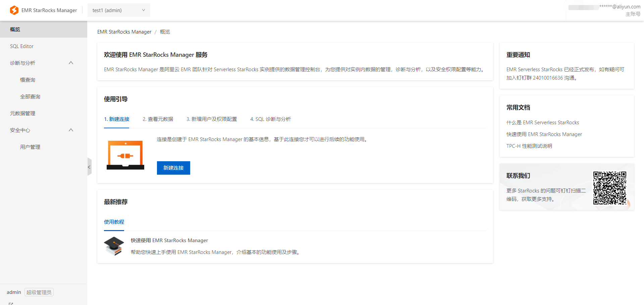Click the connection plug laptop illustration
Viewport: 644px width, 305px height.
[x=125, y=155]
